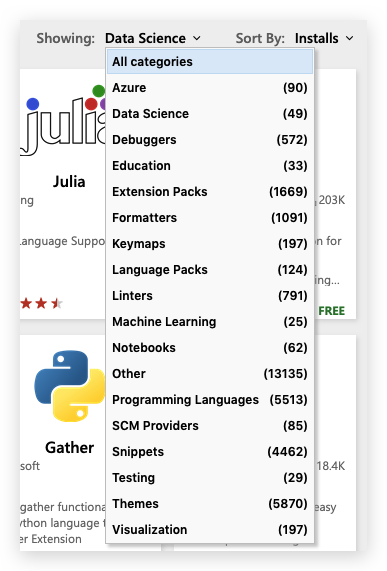
Task: Open the Julia extension title link
Action: tap(69, 182)
